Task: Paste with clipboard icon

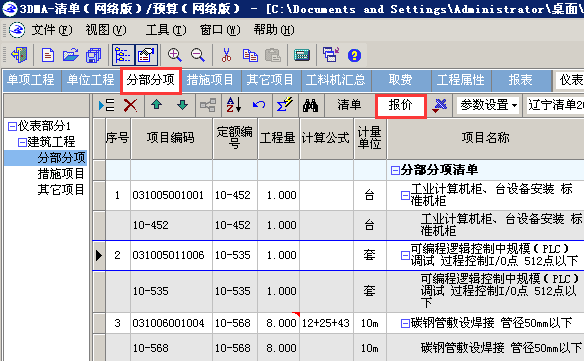Action: coord(273,55)
